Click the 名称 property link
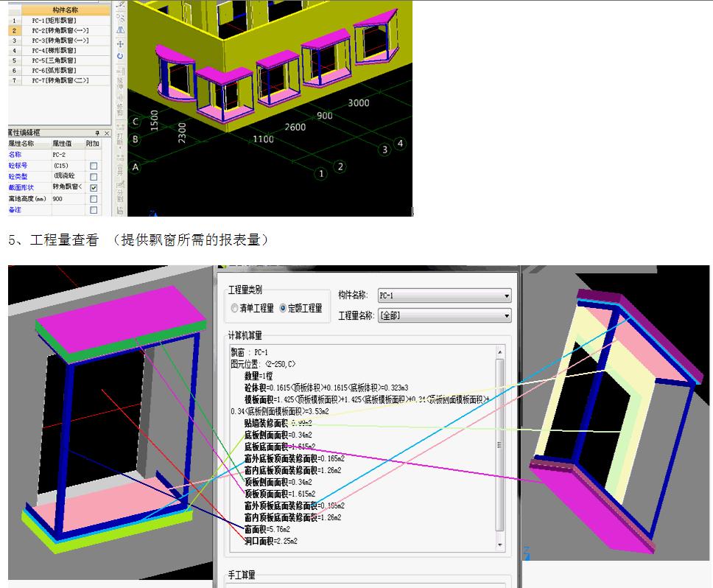The height and width of the screenshot is (588, 713). click(x=15, y=155)
